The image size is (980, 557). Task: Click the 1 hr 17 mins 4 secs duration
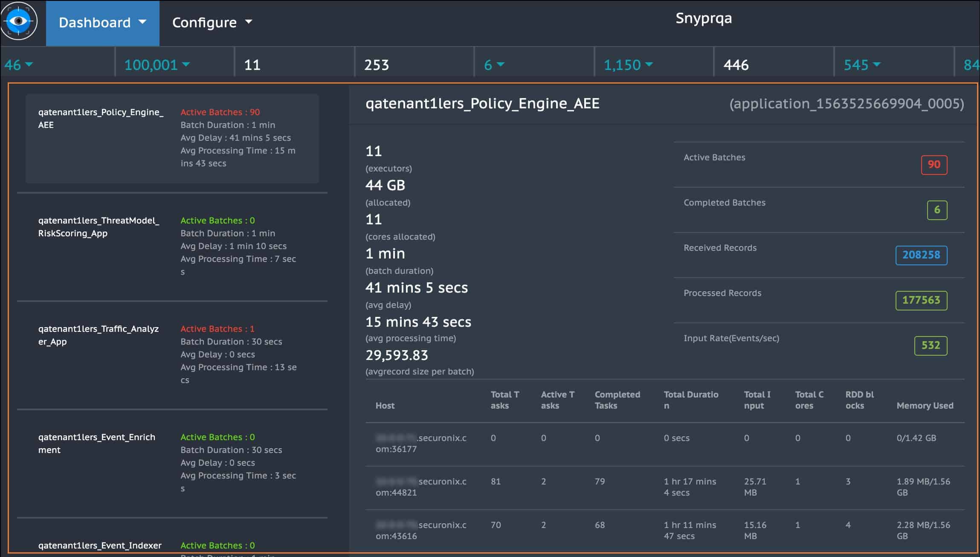tap(690, 487)
